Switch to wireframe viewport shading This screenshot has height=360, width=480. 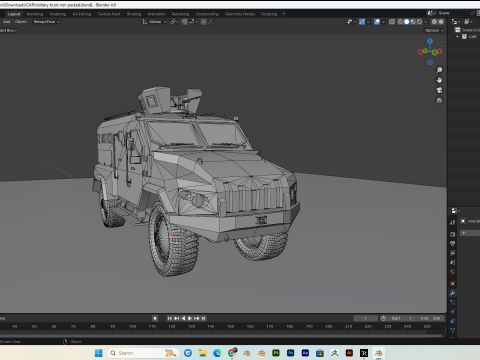click(x=400, y=22)
